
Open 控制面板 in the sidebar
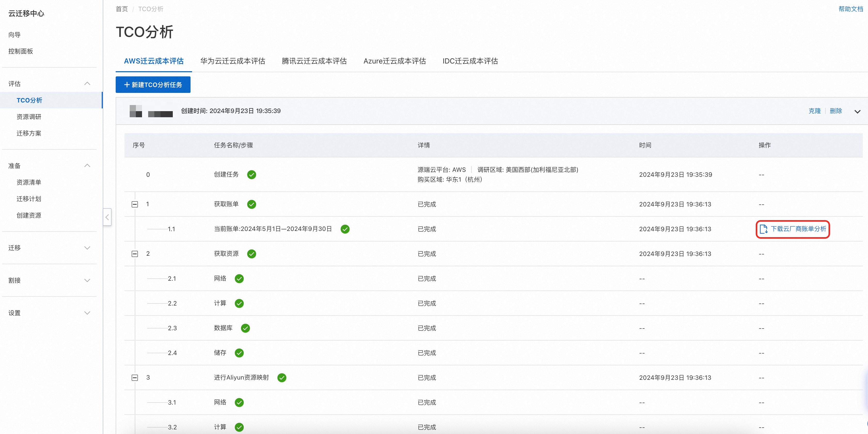point(21,52)
